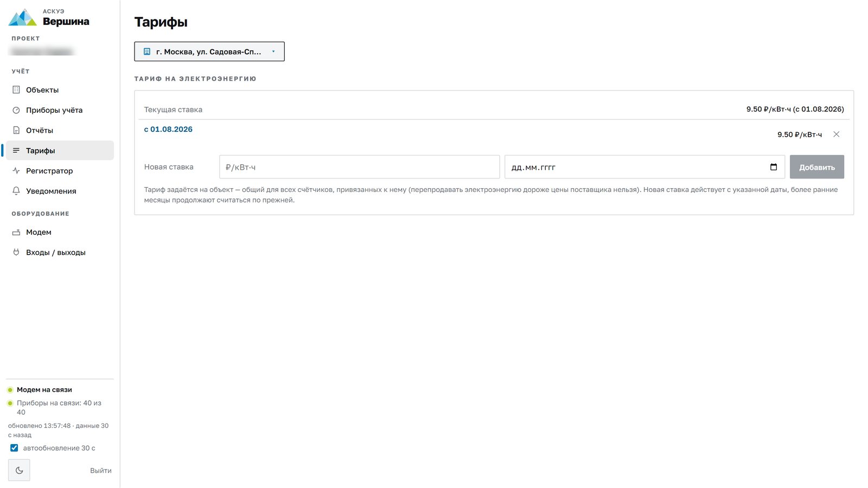Image resolution: width=868 pixels, height=488 pixels.
Task: Focus the дд.мм.гггг date field
Action: tap(644, 167)
